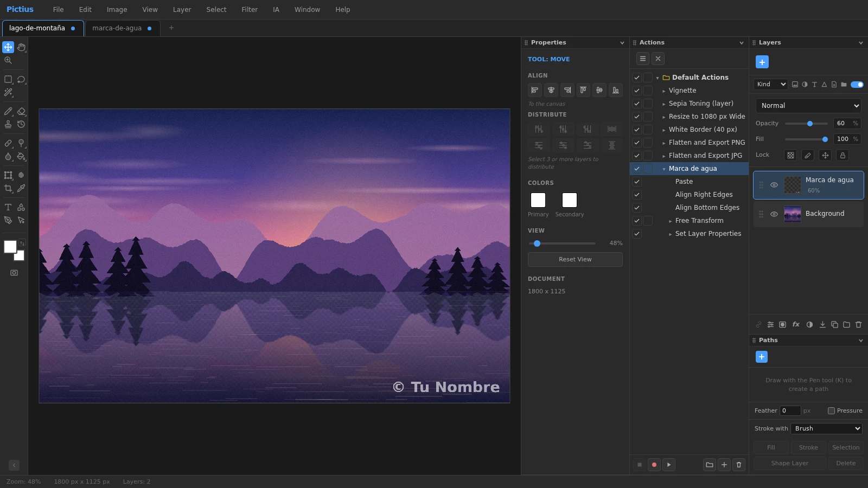The image size is (868, 488).
Task: Uncheck the Sepia Toning (layer) action
Action: click(x=637, y=104)
